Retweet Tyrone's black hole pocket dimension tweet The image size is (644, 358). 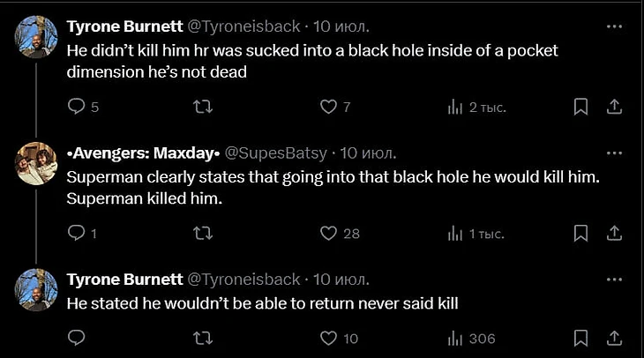202,107
